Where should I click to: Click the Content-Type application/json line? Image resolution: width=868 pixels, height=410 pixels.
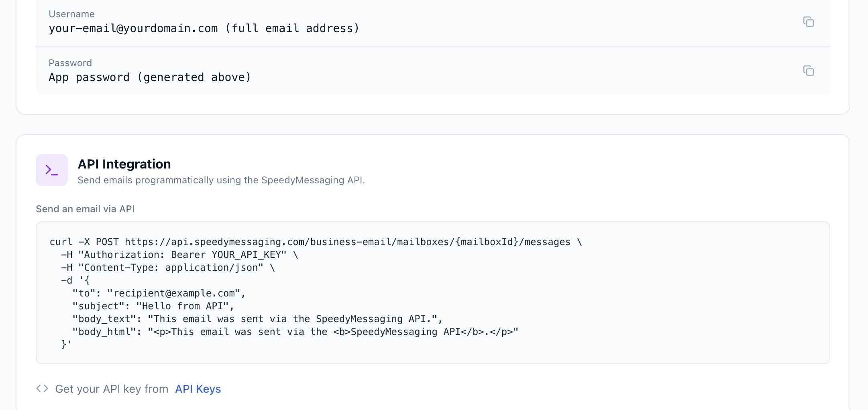click(168, 268)
